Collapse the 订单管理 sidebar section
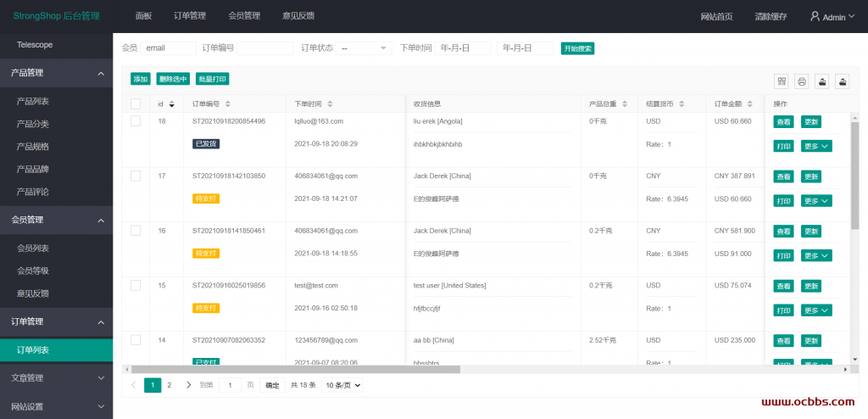868x419 pixels. click(x=57, y=322)
